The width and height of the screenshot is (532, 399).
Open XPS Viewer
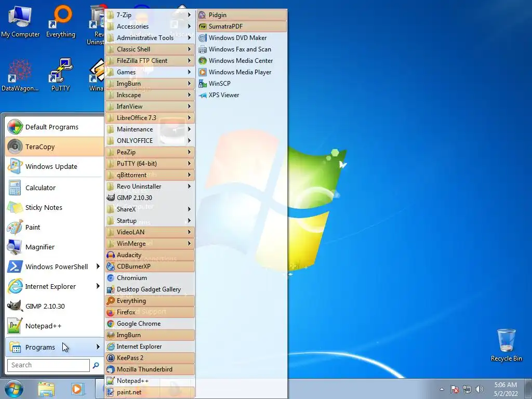click(x=242, y=95)
